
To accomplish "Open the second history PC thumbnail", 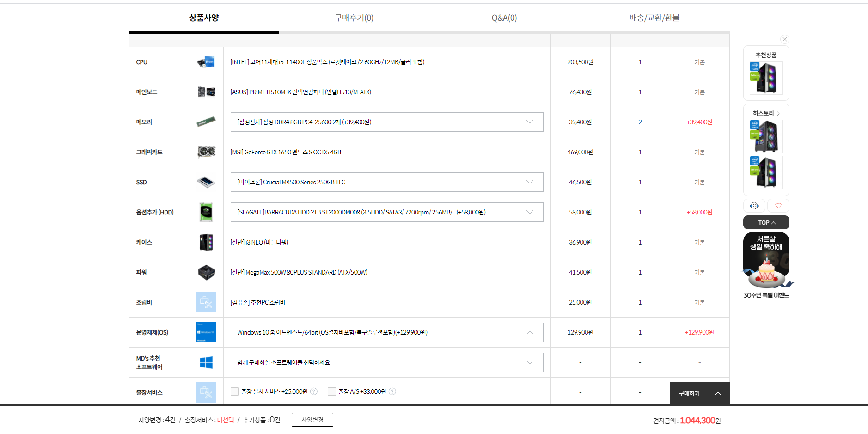I will (766, 172).
